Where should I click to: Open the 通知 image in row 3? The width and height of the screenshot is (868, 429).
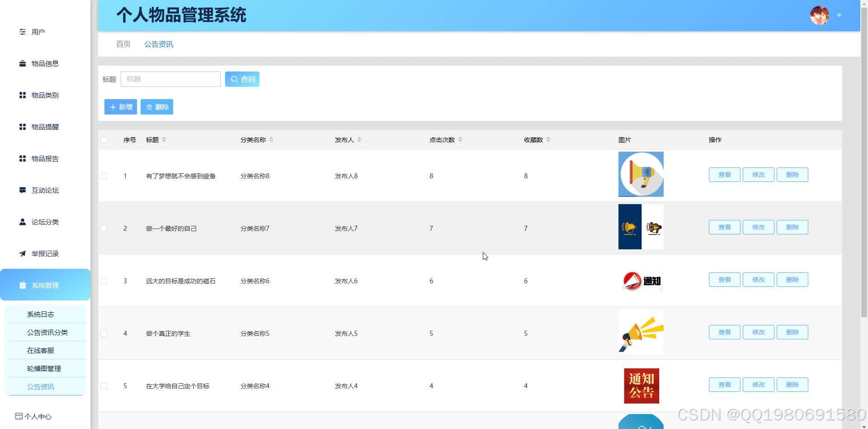pos(641,281)
